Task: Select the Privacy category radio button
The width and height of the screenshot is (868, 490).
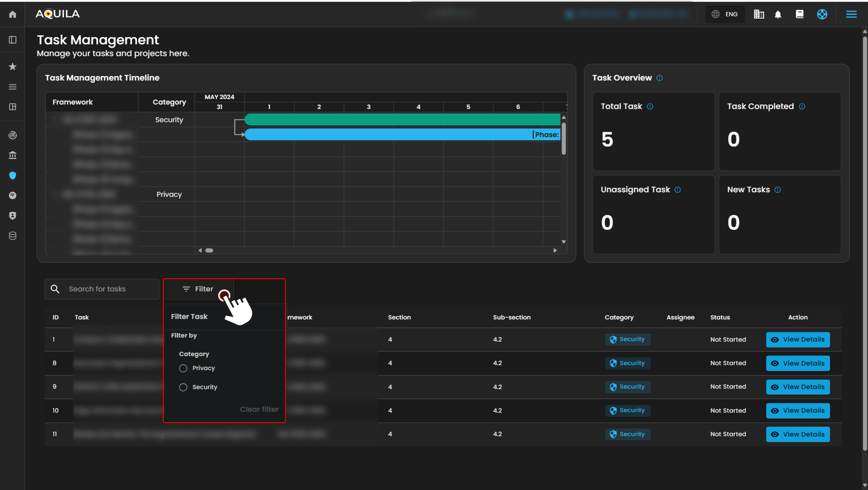Action: pos(183,368)
